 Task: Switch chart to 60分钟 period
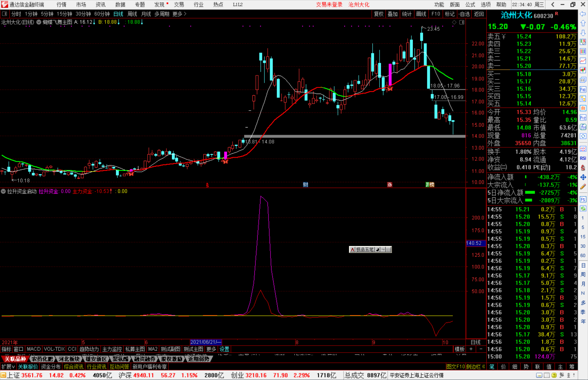[102, 14]
